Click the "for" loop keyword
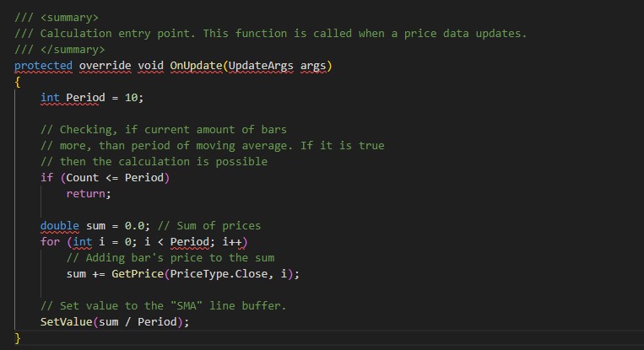The height and width of the screenshot is (350, 644). [50, 242]
